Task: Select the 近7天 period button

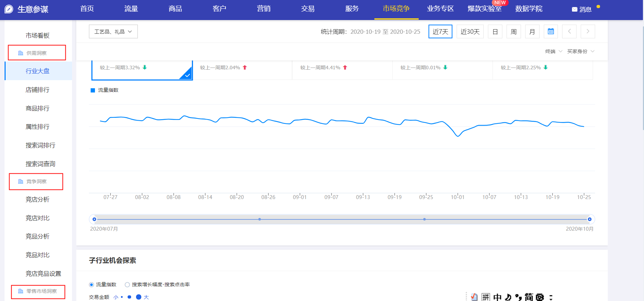Action: pos(440,31)
